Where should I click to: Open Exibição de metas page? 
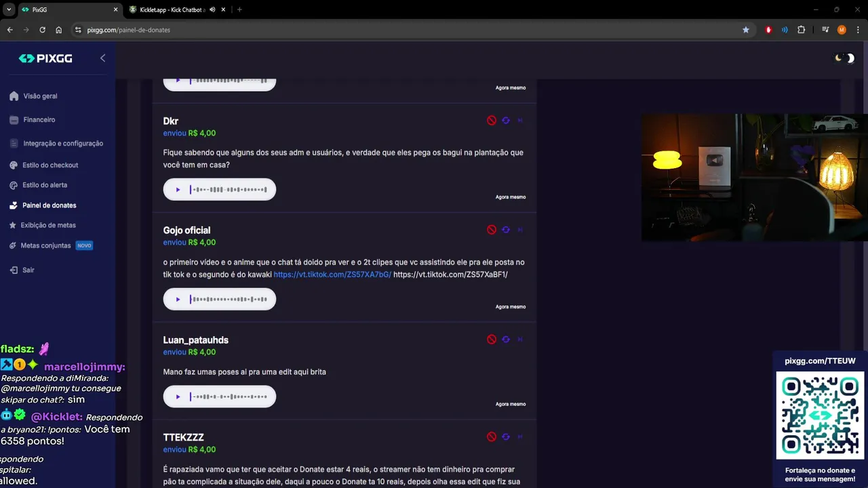pos(48,225)
